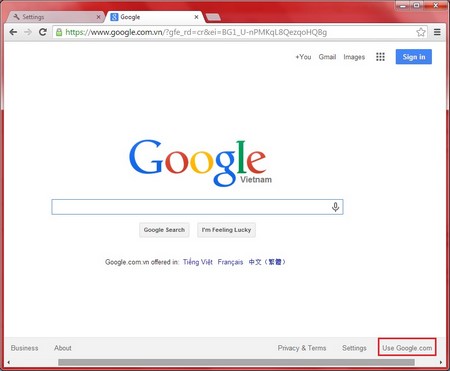Screen dimensions: 450x371
Task: Open a new tab with the new-tab button
Action: (x=213, y=17)
